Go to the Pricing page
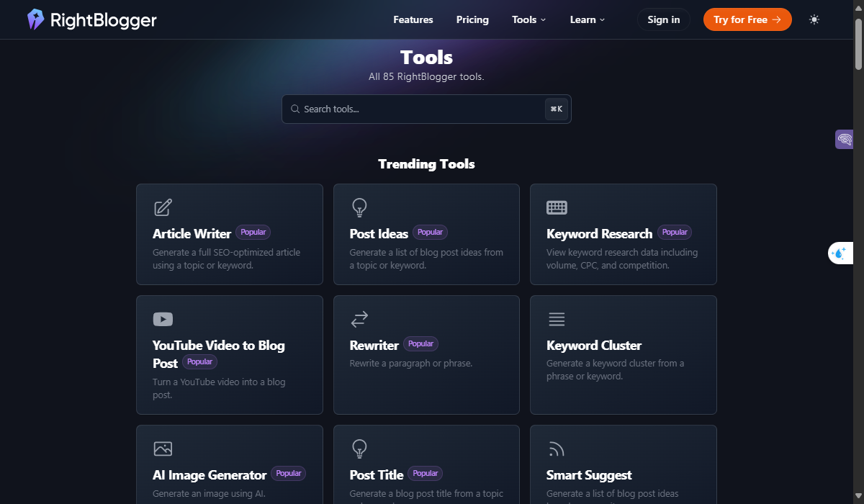 pyautogui.click(x=472, y=19)
